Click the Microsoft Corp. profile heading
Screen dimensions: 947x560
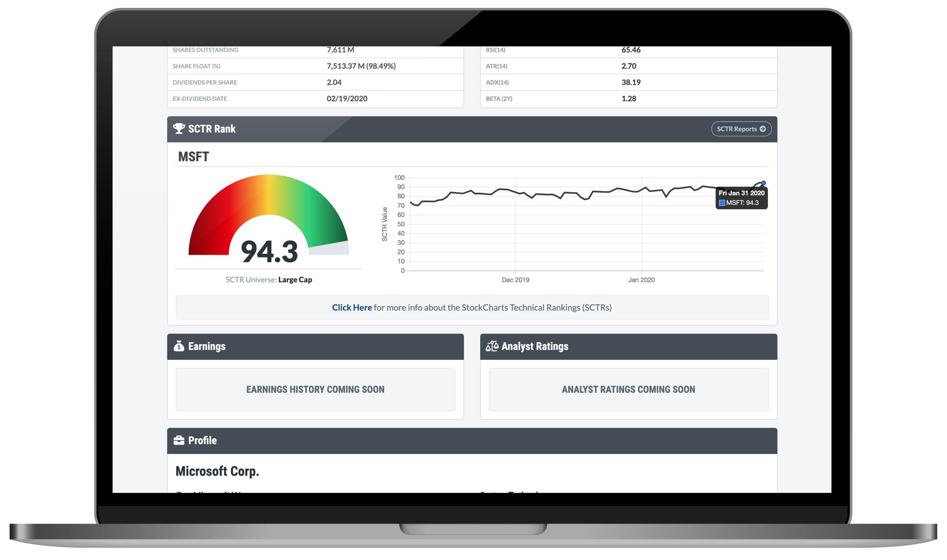(217, 471)
